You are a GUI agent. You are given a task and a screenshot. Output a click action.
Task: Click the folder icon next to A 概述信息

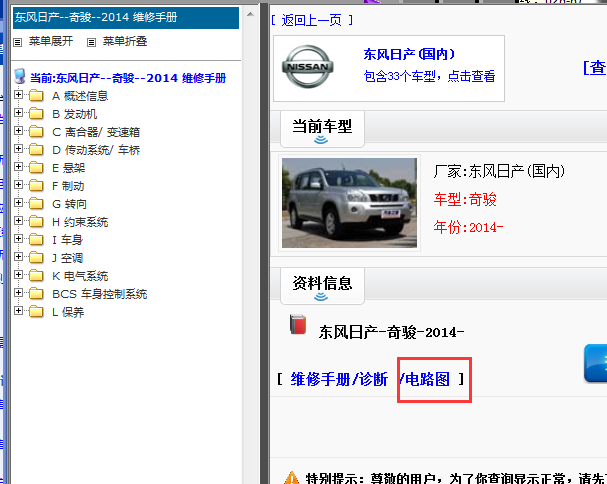36,96
